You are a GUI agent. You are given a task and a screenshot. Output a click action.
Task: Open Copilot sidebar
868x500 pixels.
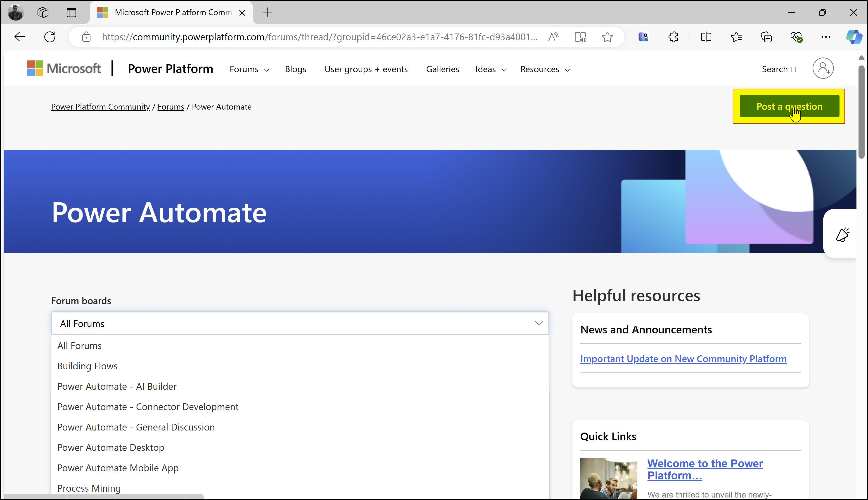854,37
